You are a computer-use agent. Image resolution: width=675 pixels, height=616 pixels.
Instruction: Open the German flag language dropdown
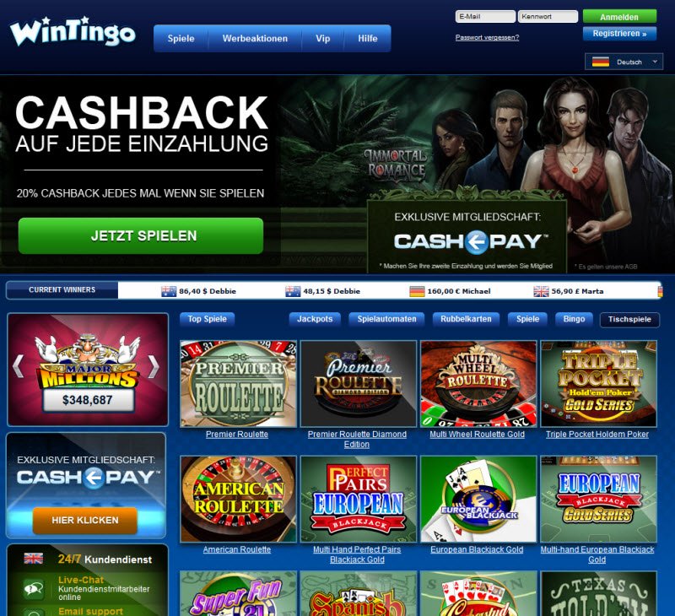(624, 62)
